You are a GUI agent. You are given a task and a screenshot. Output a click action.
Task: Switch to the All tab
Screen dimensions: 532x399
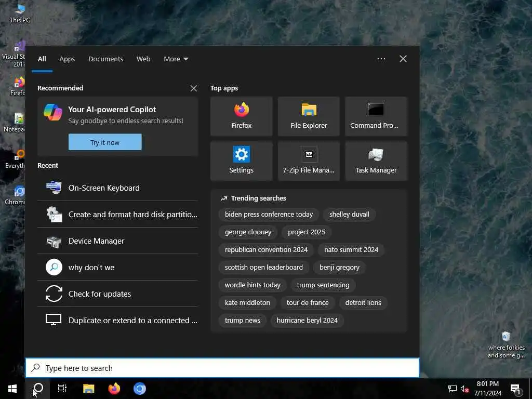42,59
